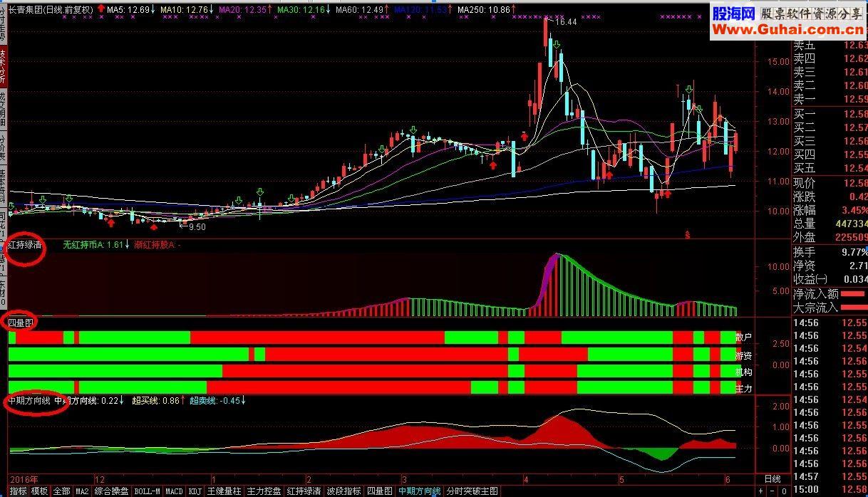Open the 模板 tab in bottom bar
Viewport: 868px width, 497px height.
coord(39,491)
